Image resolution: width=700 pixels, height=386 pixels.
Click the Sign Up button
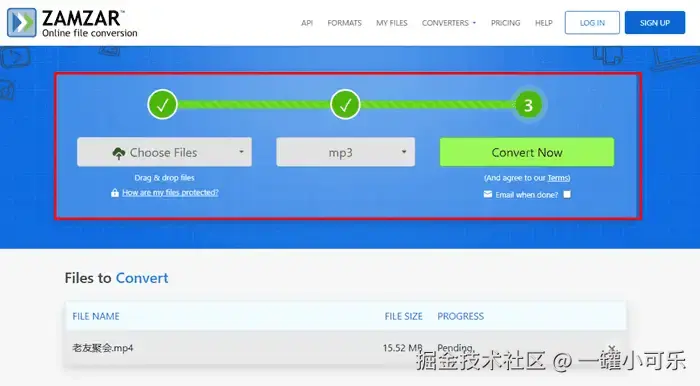point(654,23)
